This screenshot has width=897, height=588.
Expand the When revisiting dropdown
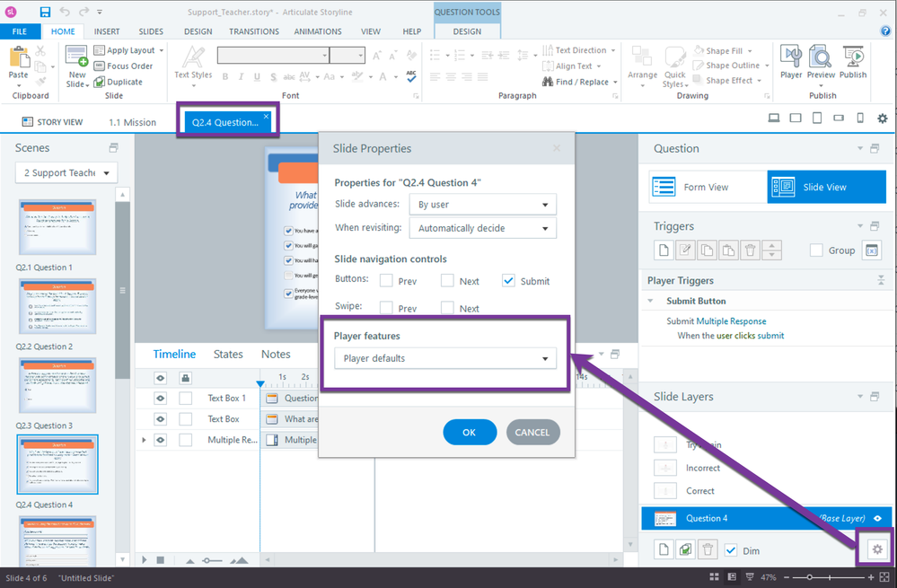coord(482,228)
